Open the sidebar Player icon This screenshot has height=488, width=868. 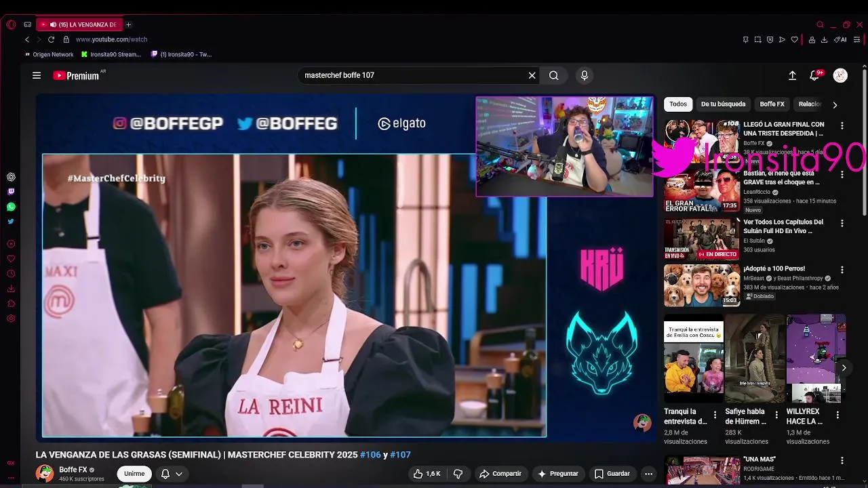(x=11, y=244)
